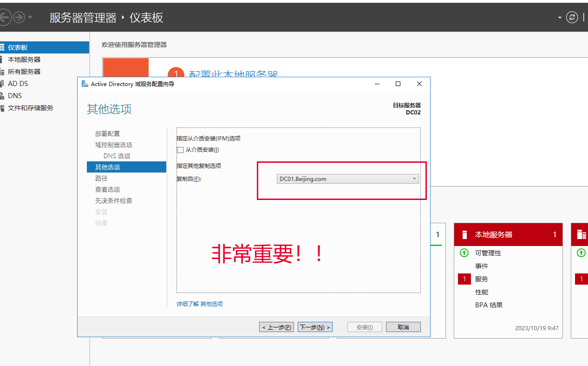Open the navigation history dropdown arrow
The width and height of the screenshot is (588, 366).
coord(30,18)
